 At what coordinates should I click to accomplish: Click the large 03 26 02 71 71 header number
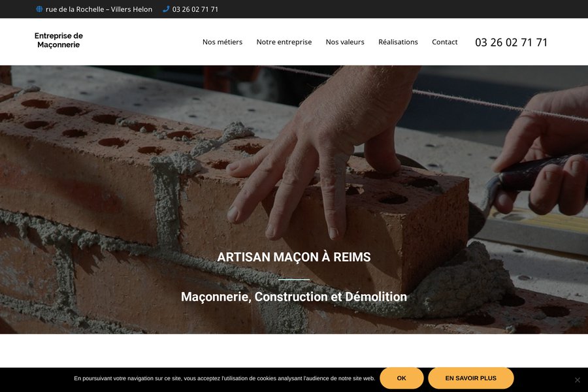[511, 42]
